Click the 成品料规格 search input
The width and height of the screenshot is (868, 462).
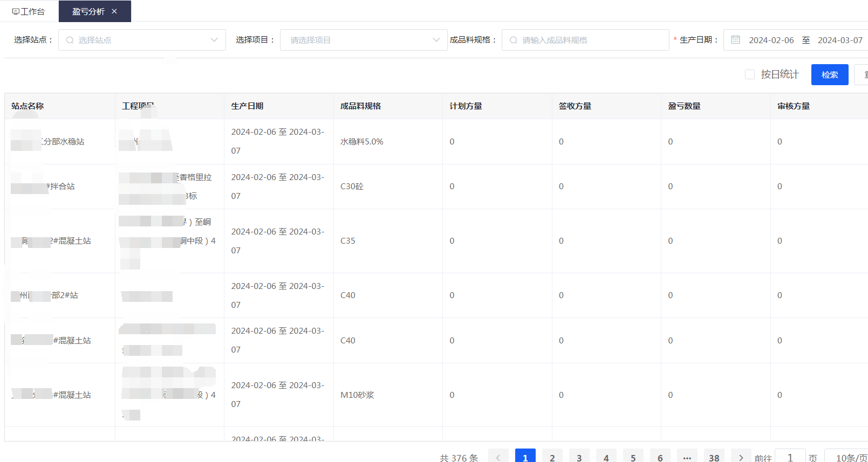585,40
